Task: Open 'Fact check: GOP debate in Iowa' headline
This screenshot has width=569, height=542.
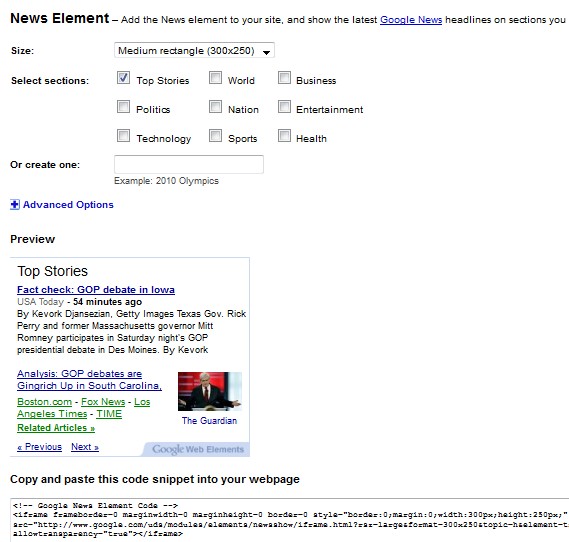Action: point(96,290)
